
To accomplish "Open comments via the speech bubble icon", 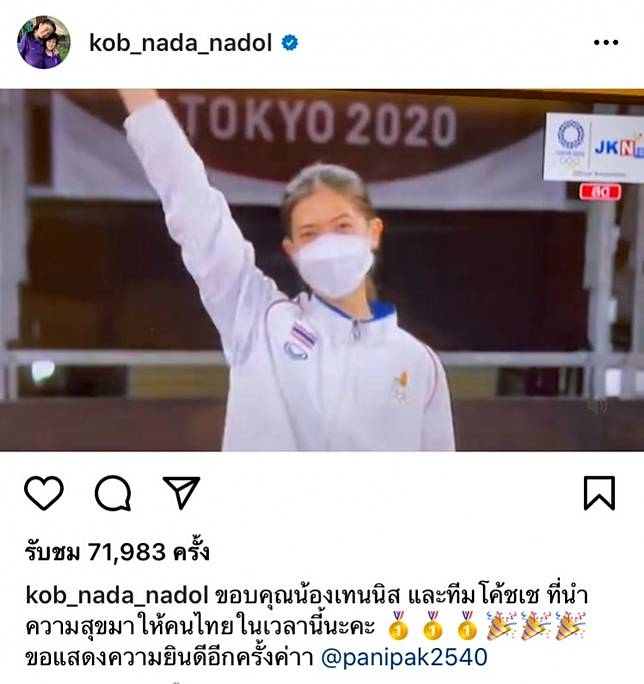I will click(113, 493).
